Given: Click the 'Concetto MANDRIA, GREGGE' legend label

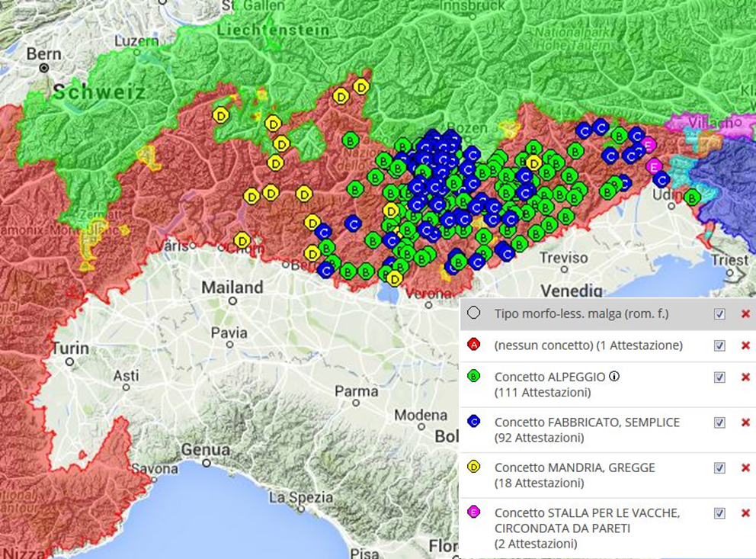Looking at the screenshot, I should tap(575, 467).
